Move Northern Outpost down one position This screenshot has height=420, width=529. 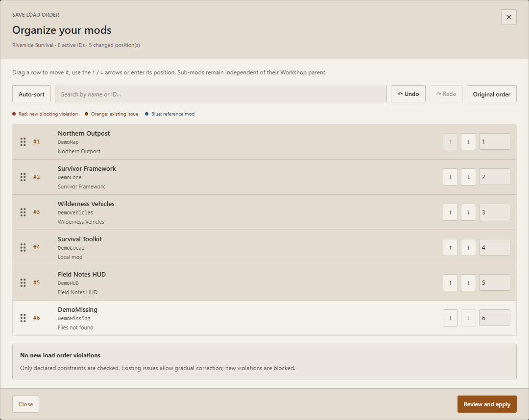tap(468, 141)
